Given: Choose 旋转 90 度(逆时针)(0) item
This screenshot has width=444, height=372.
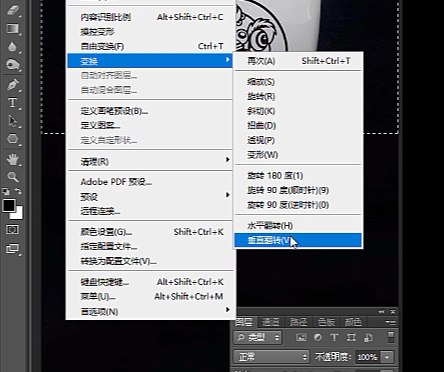Looking at the screenshot, I should [298, 205].
